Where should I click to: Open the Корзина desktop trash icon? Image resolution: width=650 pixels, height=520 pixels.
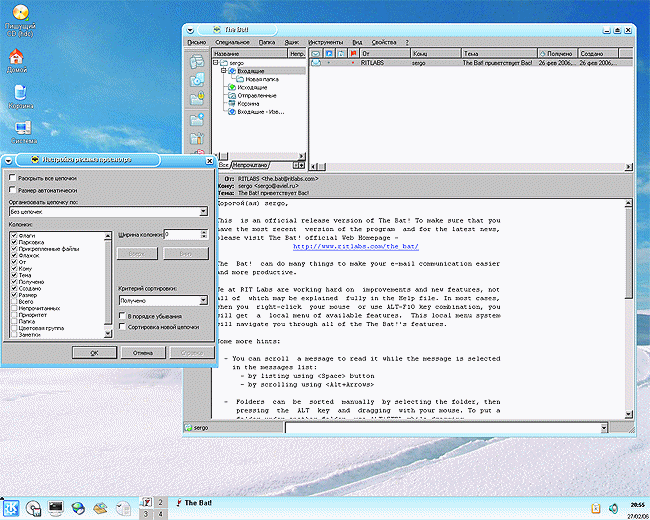click(20, 92)
